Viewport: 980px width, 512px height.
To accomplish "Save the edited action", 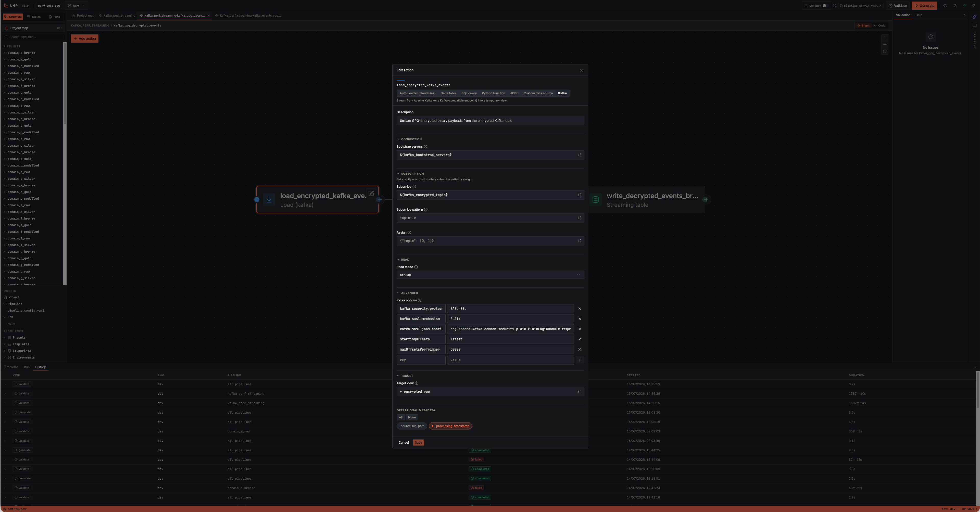I will point(418,442).
